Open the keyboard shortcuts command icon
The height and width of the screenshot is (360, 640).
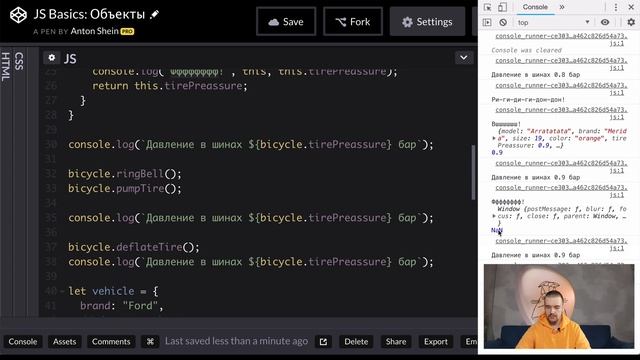tap(150, 342)
